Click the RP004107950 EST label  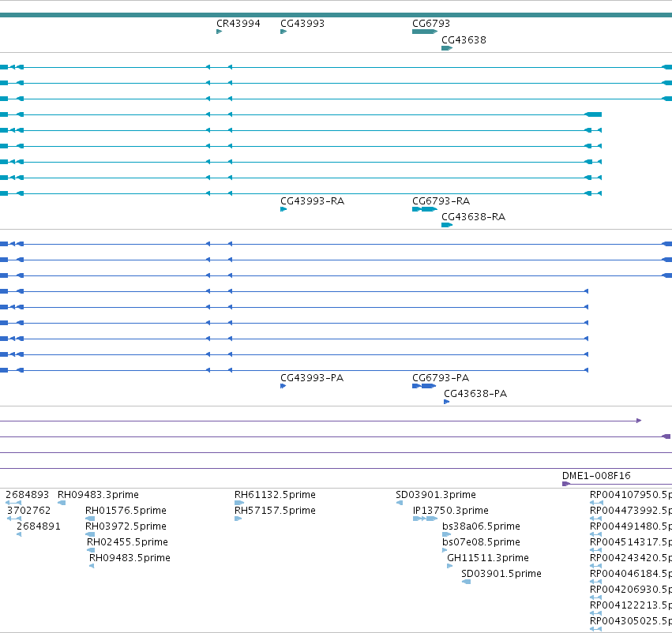click(630, 495)
